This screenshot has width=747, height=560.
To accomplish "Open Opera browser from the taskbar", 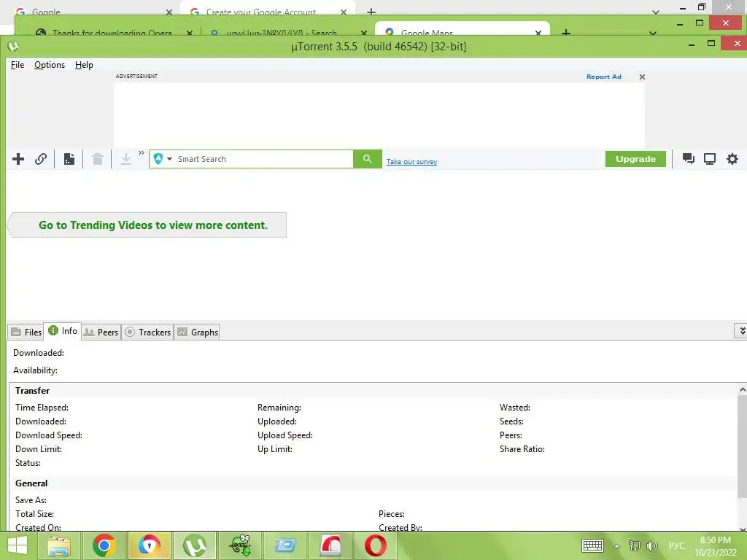I will click(x=376, y=545).
